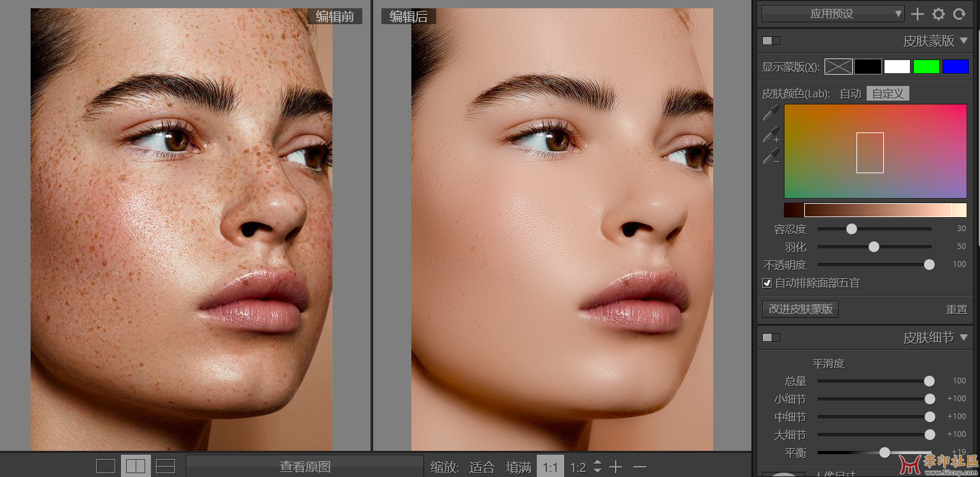Screen dimensions: 980x477
Task: Click the 显示蒙版(X) label
Action: click(x=791, y=67)
